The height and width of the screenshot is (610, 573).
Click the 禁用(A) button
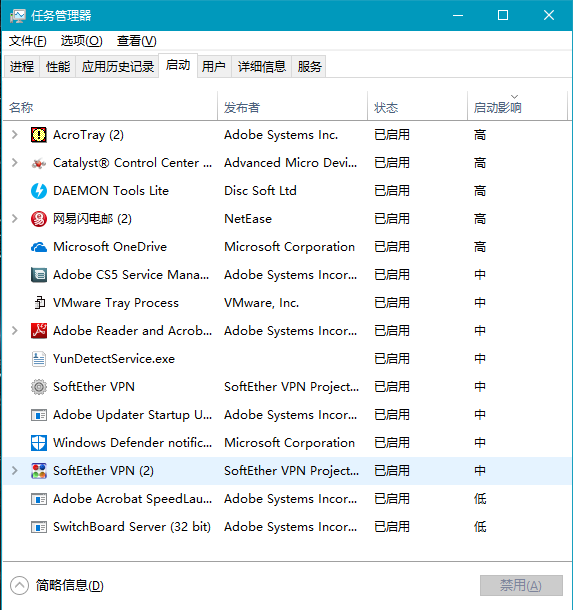[521, 585]
